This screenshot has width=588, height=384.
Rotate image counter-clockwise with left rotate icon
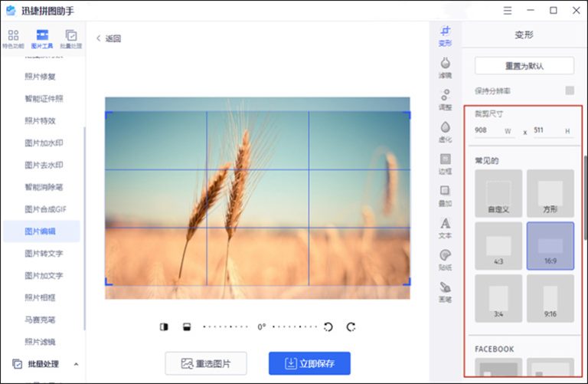click(328, 327)
